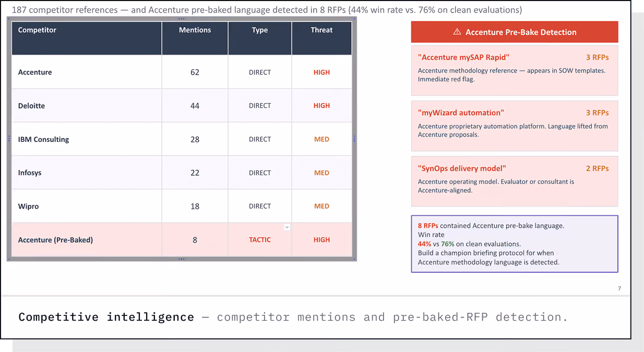644x352 pixels.
Task: Click the Infosys competitor name cell
Action: click(x=87, y=173)
